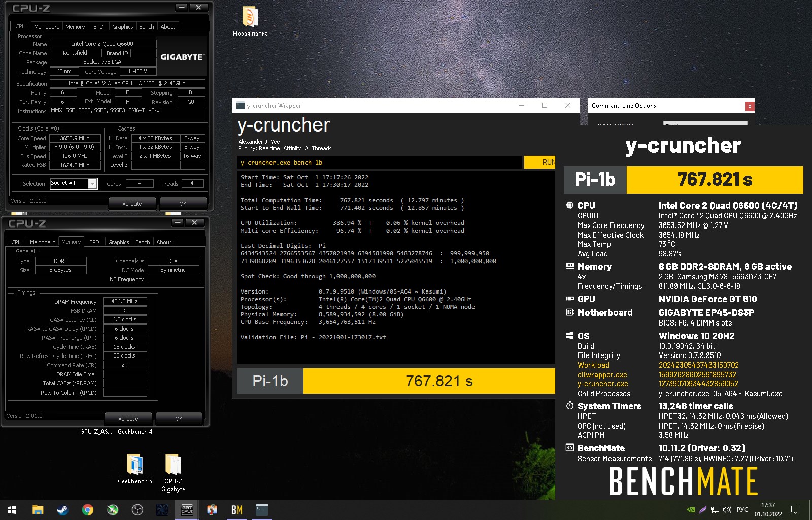Viewport: 812px width, 520px height.
Task: Open Bench tab in top CPU-Z window
Action: click(147, 27)
